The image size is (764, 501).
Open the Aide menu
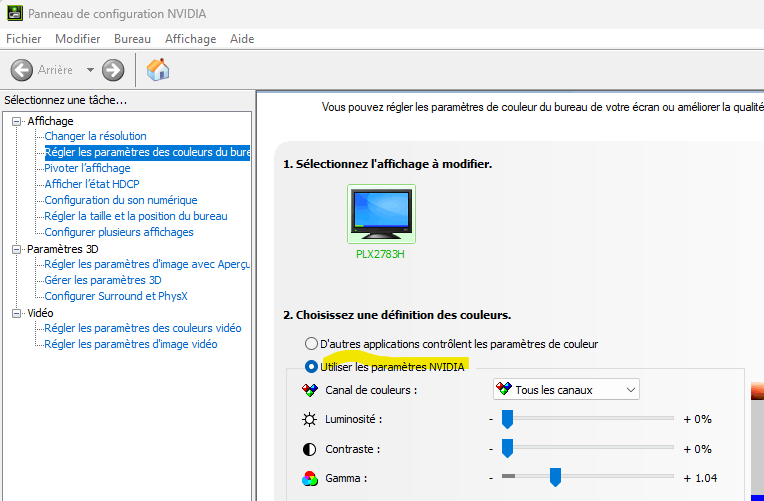tap(242, 39)
